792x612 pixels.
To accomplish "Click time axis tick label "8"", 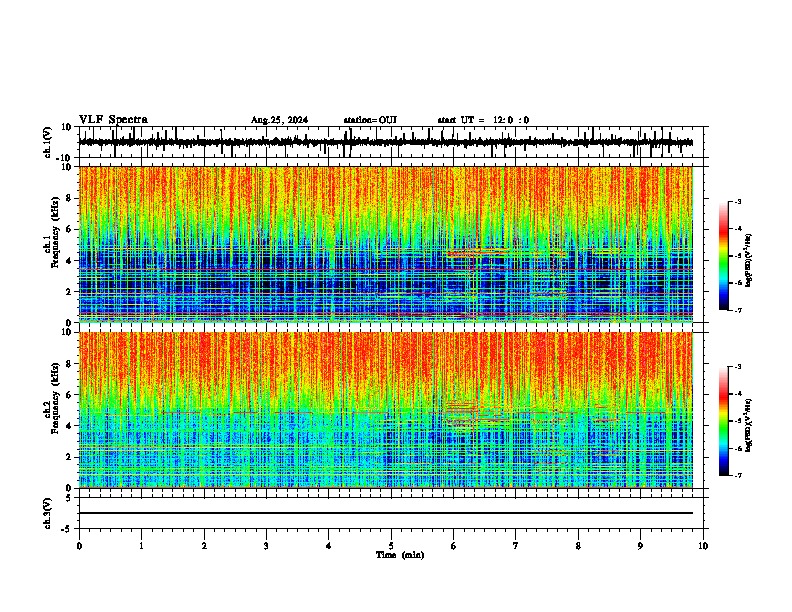I will tap(578, 546).
